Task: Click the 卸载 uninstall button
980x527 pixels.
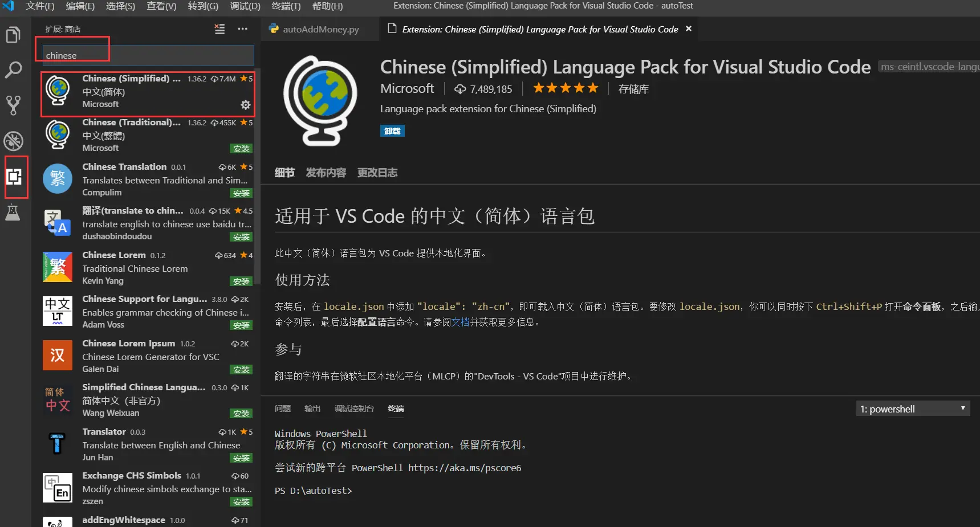Action: pos(392,131)
